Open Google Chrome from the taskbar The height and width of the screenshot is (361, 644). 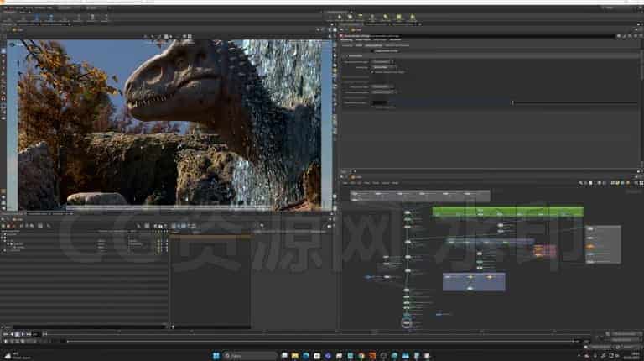[361, 356]
